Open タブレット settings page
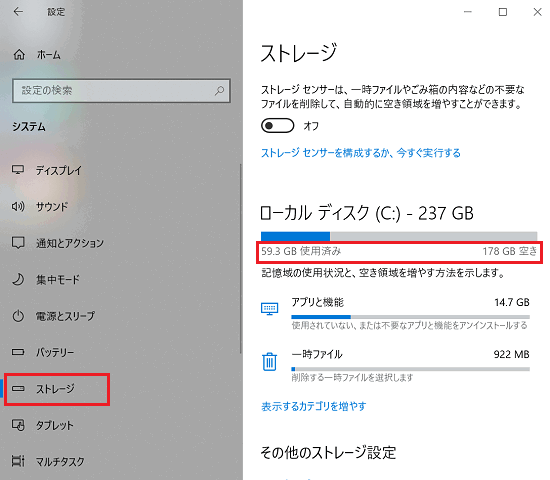Viewport: 550px width, 480px height. coord(55,425)
